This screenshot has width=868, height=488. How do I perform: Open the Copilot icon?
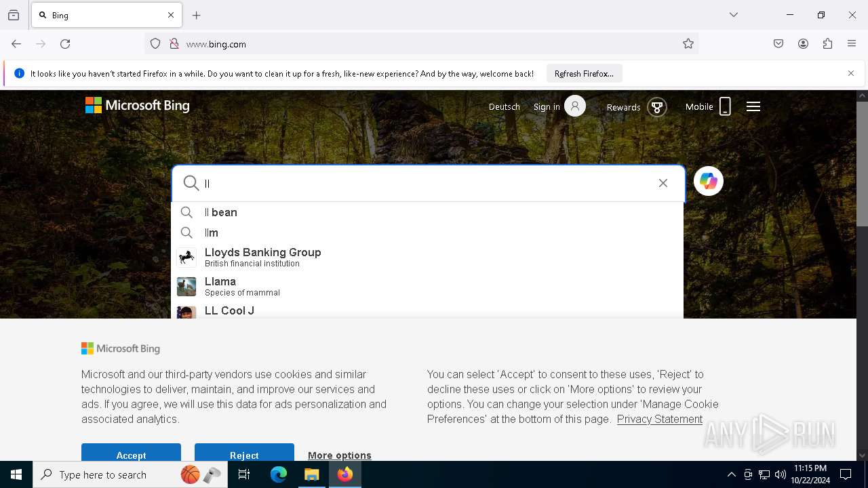coord(709,181)
